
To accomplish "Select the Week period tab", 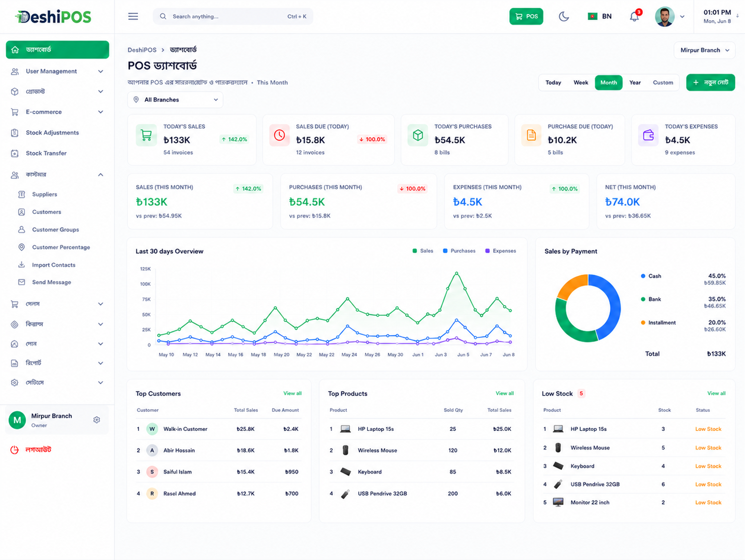I will coord(581,83).
